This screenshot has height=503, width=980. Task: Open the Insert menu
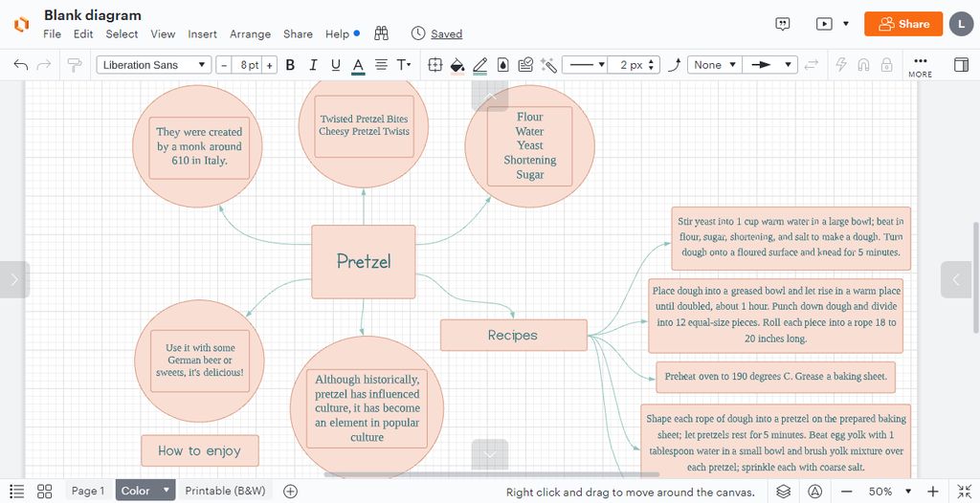(203, 34)
